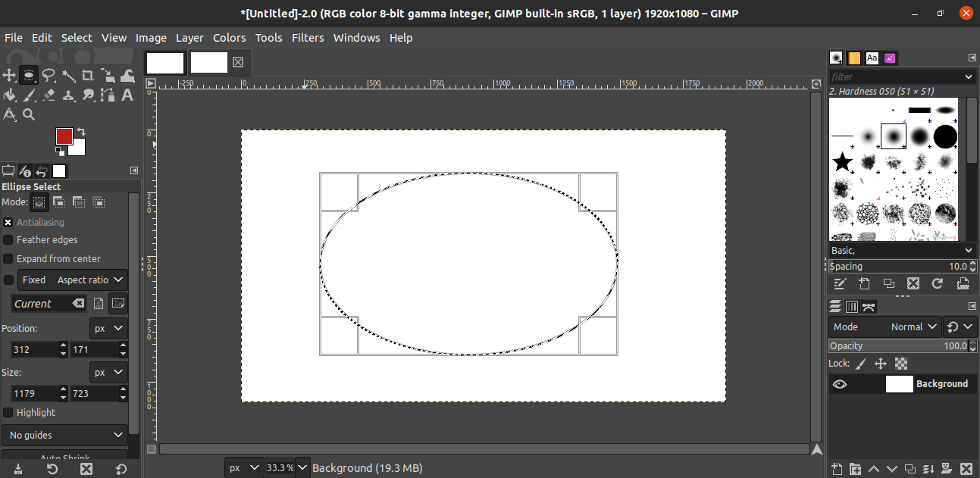The height and width of the screenshot is (478, 980).
Task: Select the Bucket Fill tool
Action: [9, 95]
